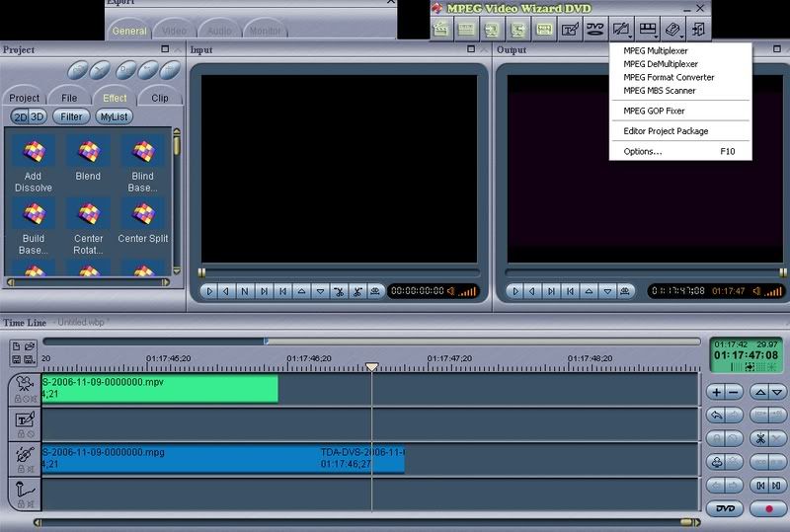Click the Output monitor play button

pyautogui.click(x=515, y=291)
